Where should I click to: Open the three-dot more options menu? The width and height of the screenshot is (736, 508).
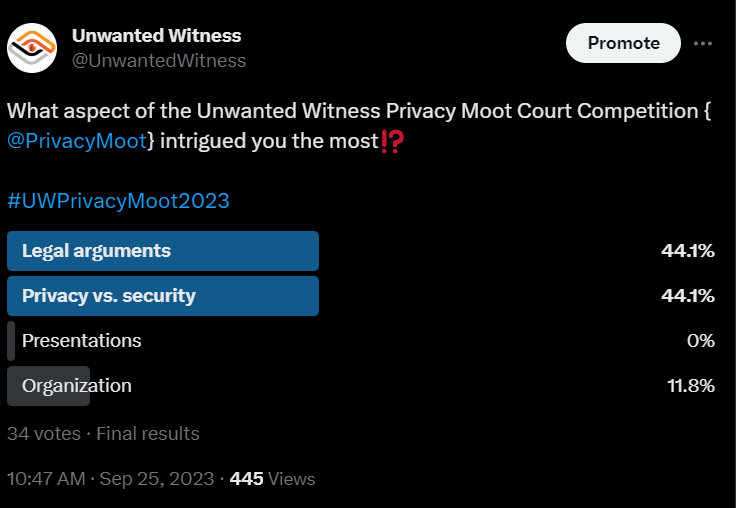703,43
